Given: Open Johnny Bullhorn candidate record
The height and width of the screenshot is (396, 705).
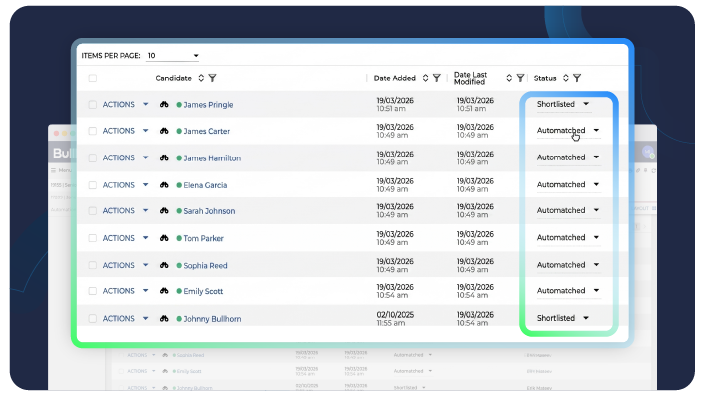Looking at the screenshot, I should (x=212, y=319).
